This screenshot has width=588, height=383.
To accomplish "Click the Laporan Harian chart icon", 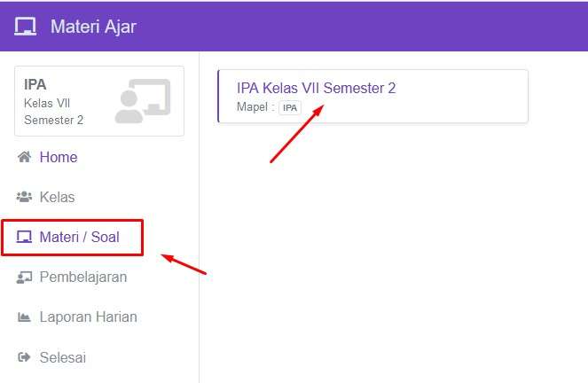I will point(25,317).
